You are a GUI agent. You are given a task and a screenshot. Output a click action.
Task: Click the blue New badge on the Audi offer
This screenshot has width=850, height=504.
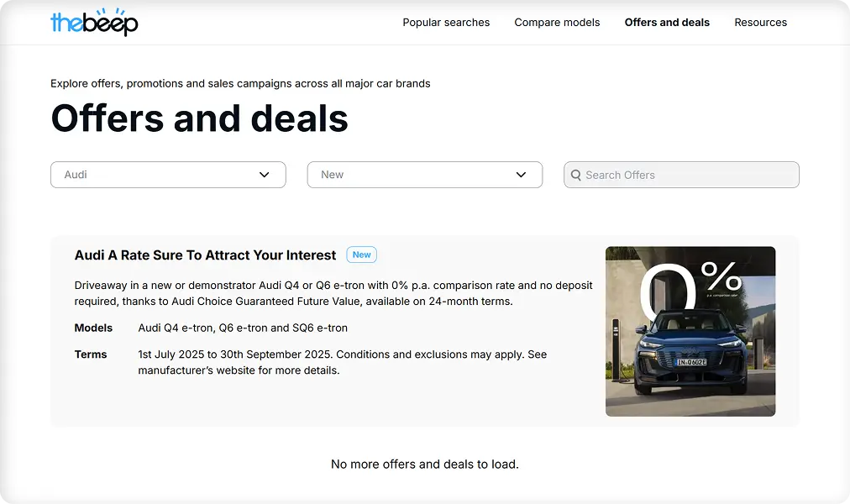point(361,255)
